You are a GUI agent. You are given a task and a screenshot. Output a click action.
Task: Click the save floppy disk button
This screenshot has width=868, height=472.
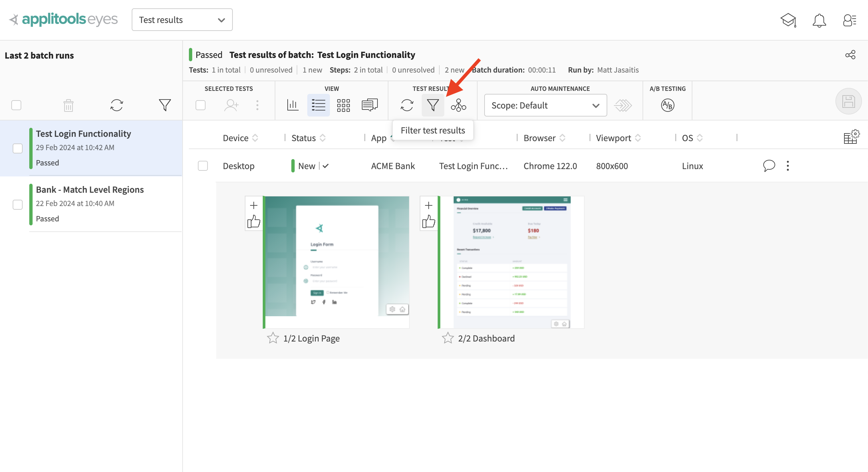click(x=848, y=102)
